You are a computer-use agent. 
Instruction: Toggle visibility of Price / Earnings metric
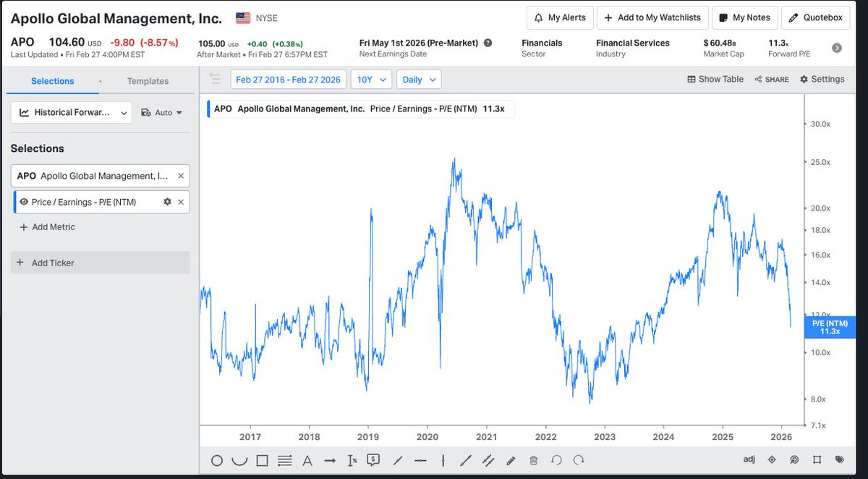tap(24, 202)
